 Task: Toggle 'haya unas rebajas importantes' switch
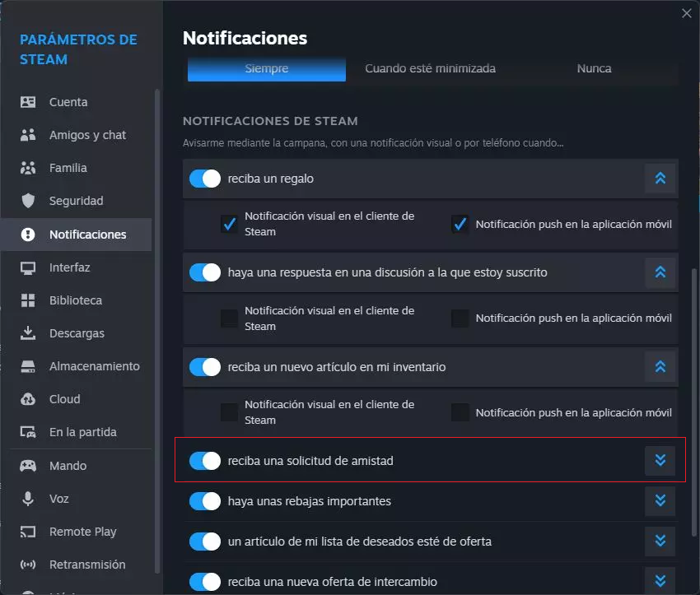(x=205, y=501)
